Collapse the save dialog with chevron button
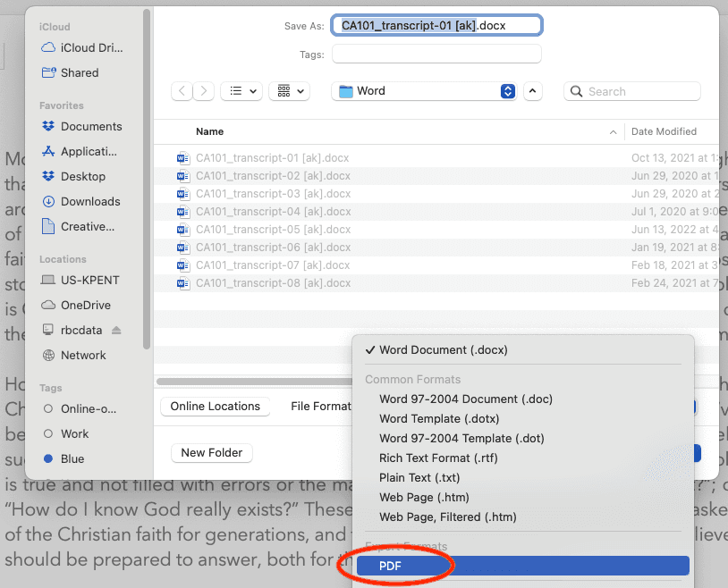 (532, 91)
